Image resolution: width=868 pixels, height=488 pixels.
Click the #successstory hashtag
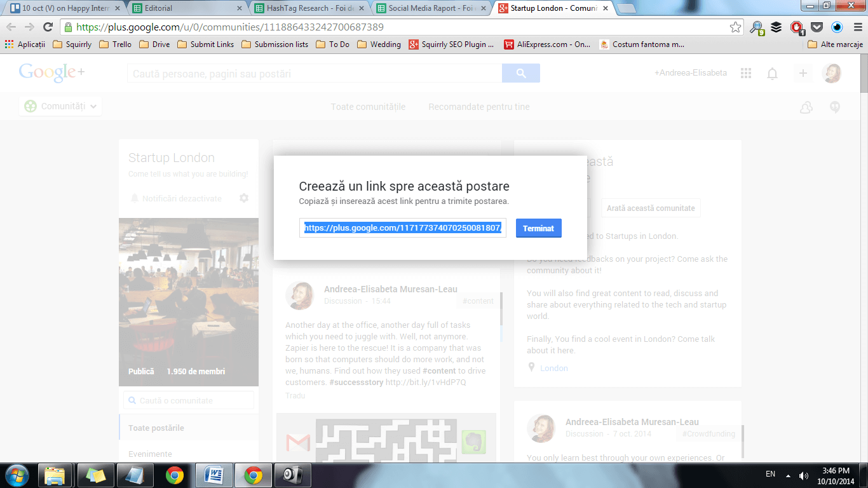click(356, 383)
